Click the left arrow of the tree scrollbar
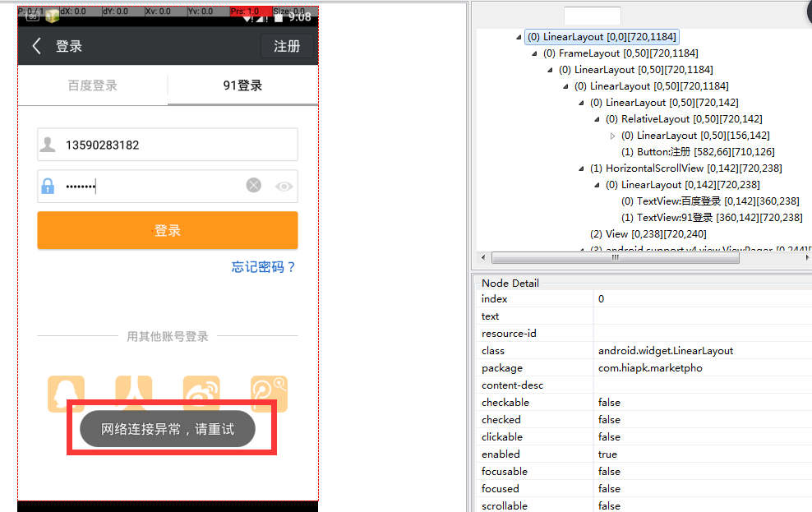Screen dimensions: 812x512 (483, 257)
